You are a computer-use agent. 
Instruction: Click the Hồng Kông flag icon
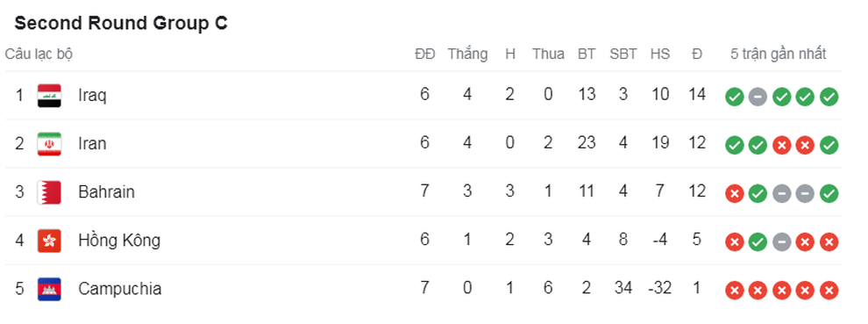coord(49,241)
